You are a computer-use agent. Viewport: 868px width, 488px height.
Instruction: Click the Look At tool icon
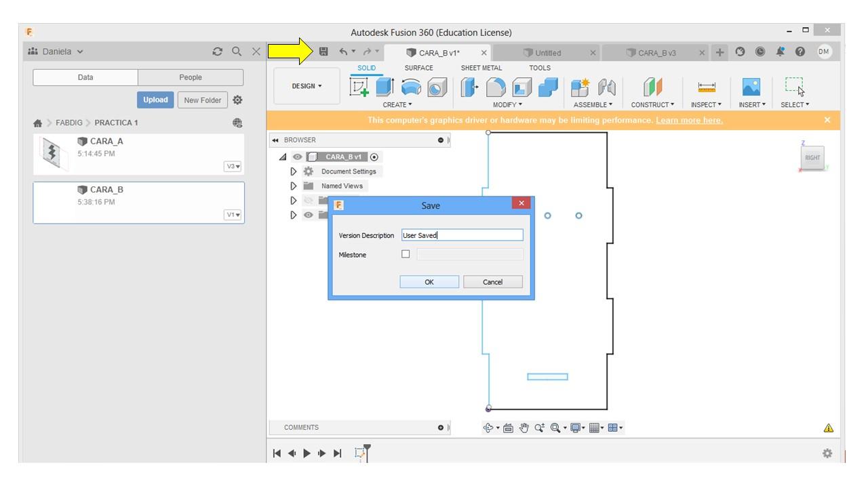click(x=508, y=428)
